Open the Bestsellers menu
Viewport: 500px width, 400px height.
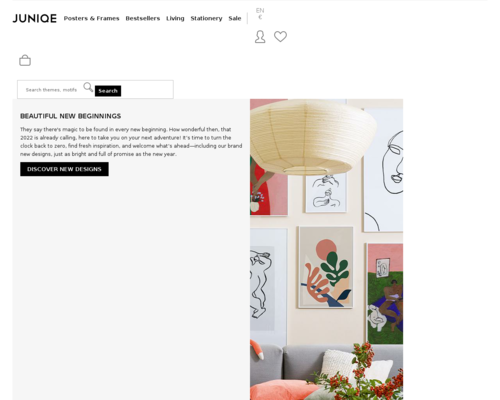[x=143, y=18]
